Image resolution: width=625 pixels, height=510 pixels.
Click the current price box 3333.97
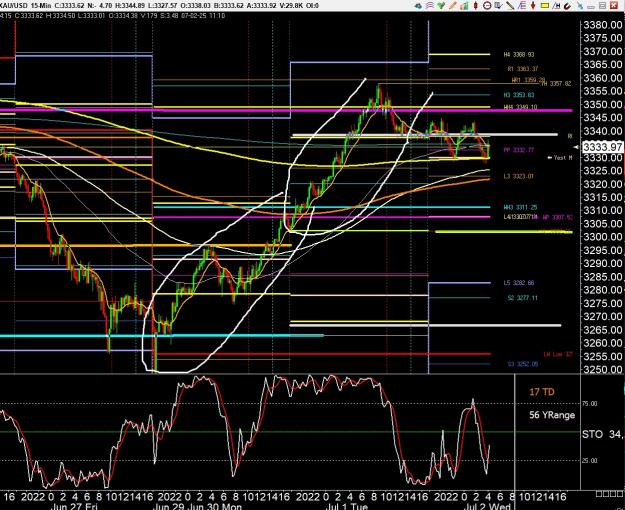[602, 147]
